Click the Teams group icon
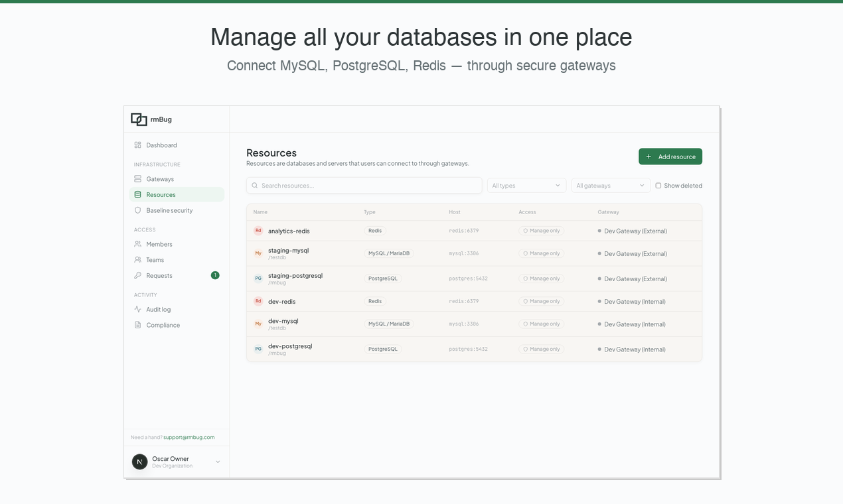The width and height of the screenshot is (843, 504). pos(137,260)
